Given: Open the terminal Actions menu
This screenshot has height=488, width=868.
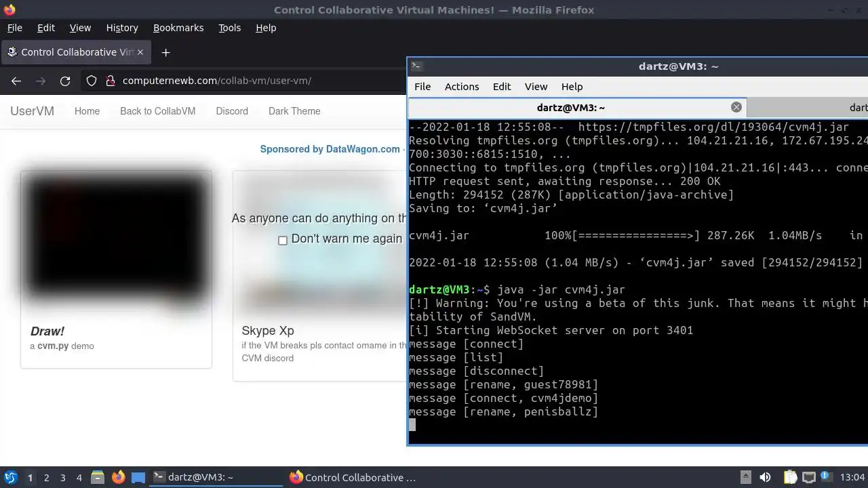Looking at the screenshot, I should click(x=462, y=87).
